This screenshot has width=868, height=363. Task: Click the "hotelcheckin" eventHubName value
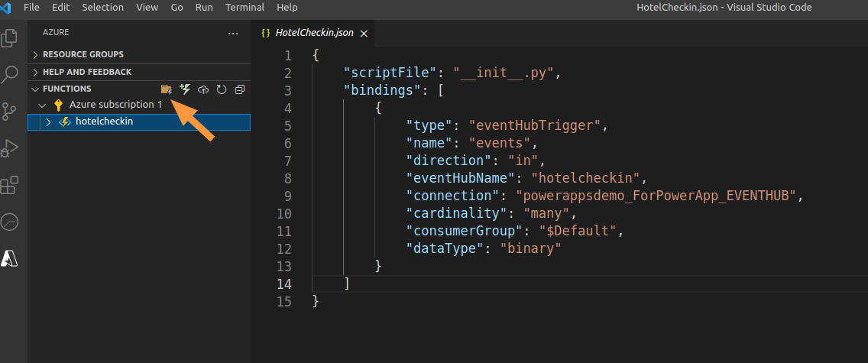(x=586, y=179)
